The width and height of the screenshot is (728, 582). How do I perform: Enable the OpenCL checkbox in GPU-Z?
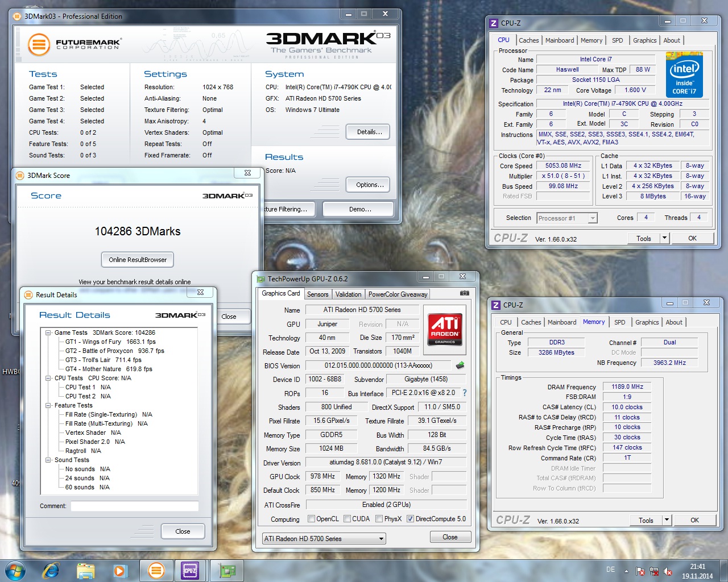311,519
